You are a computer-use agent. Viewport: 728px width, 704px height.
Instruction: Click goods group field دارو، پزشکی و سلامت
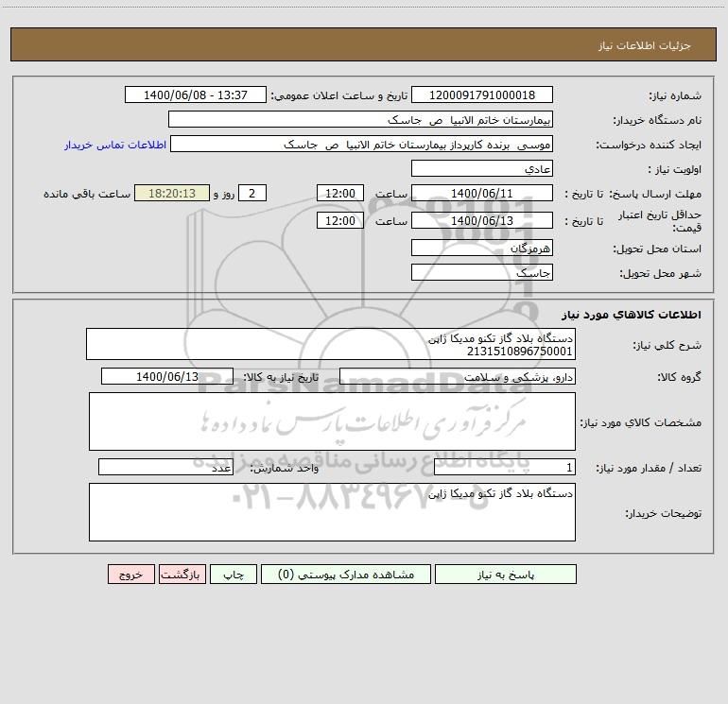458,376
